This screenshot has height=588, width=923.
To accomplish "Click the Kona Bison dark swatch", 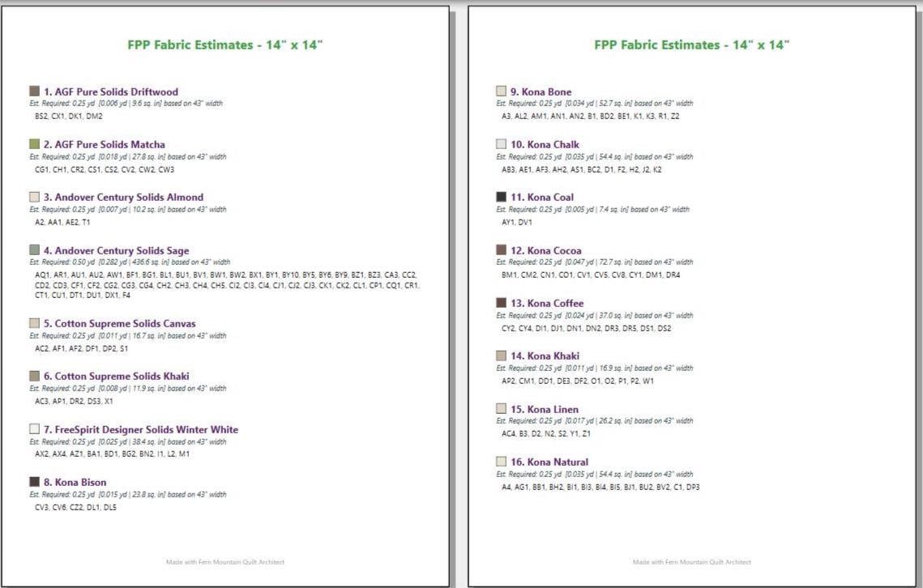I will point(34,481).
